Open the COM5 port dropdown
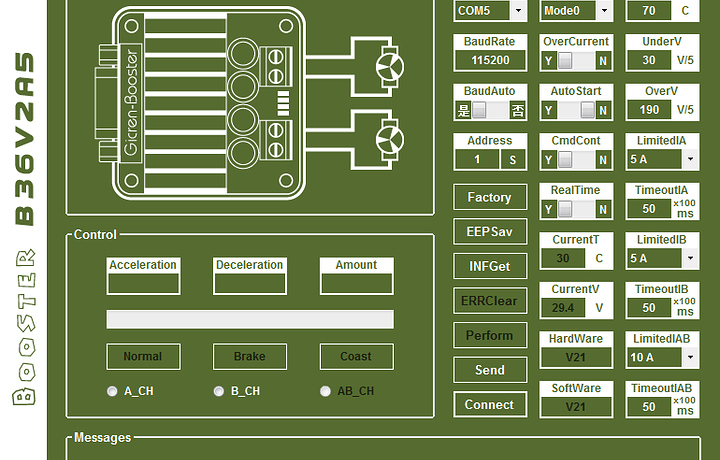The height and width of the screenshot is (460, 720). pos(518,10)
